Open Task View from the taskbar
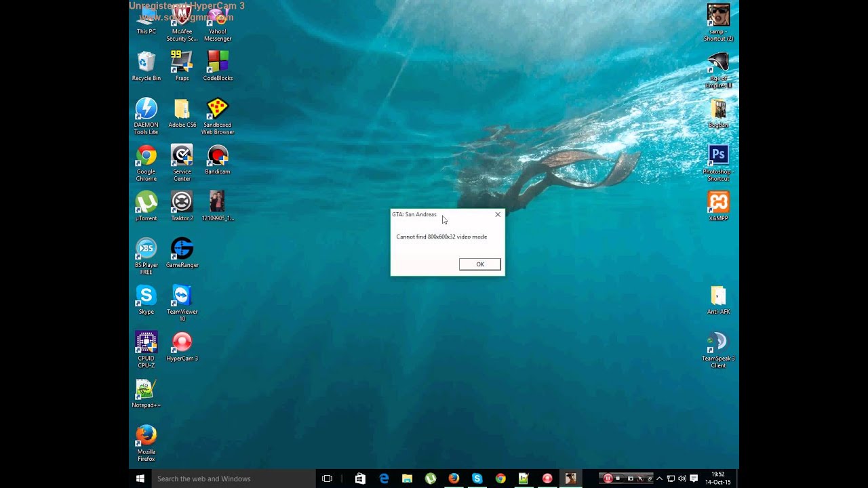Viewport: 868px width, 488px height. 327,479
